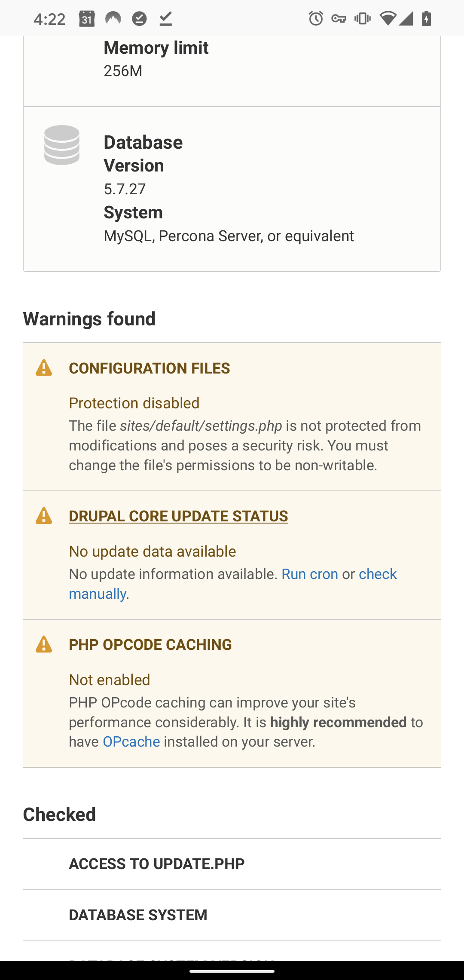Click Configuration Files warning triangle icon

tap(44, 368)
